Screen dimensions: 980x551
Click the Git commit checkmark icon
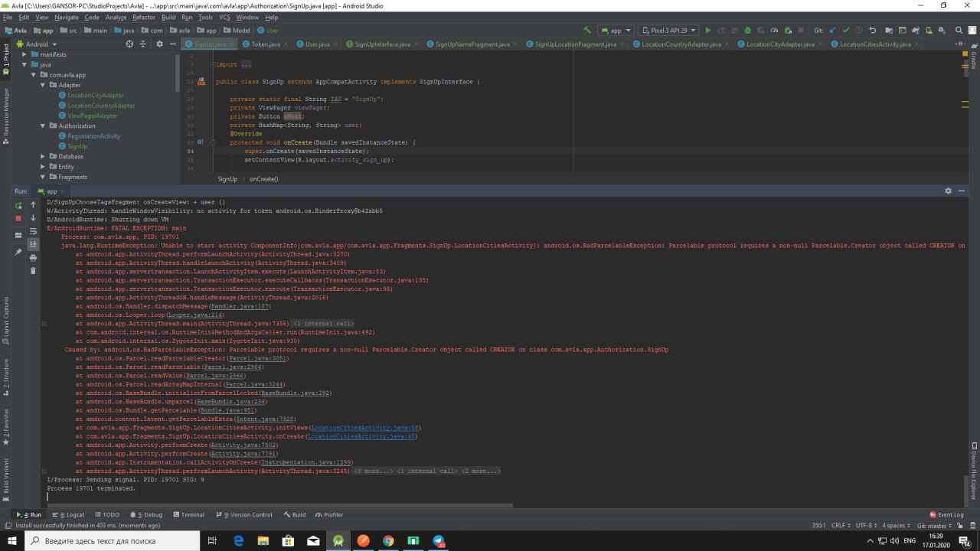pos(846,31)
